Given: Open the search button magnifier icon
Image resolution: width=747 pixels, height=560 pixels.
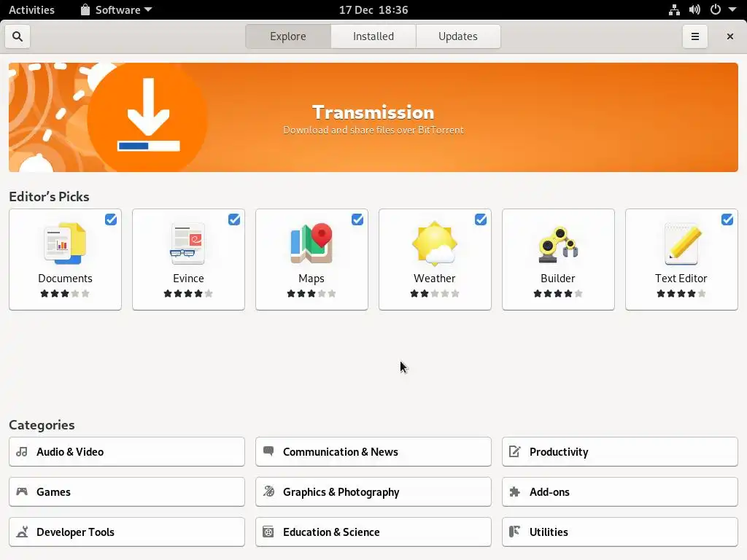Looking at the screenshot, I should tap(18, 36).
